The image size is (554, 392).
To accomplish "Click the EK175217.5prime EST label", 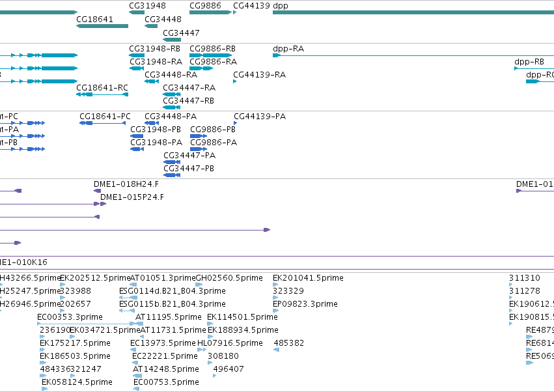I will tap(76, 343).
